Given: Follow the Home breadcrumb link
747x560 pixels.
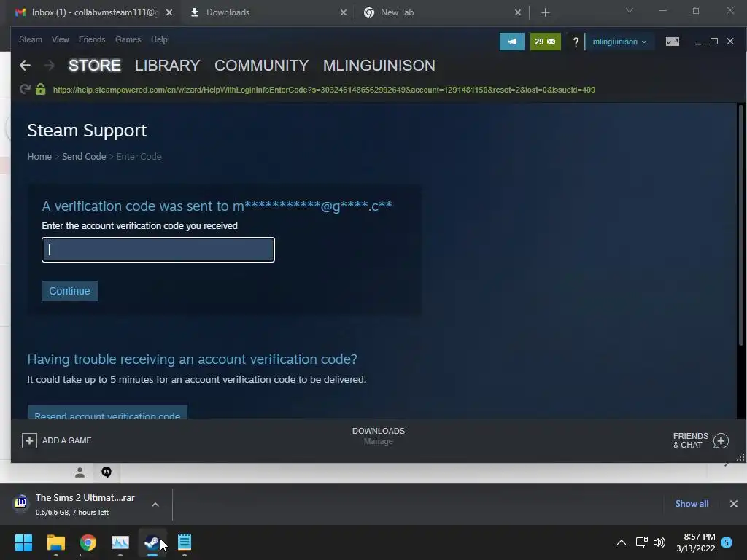Looking at the screenshot, I should [x=39, y=156].
